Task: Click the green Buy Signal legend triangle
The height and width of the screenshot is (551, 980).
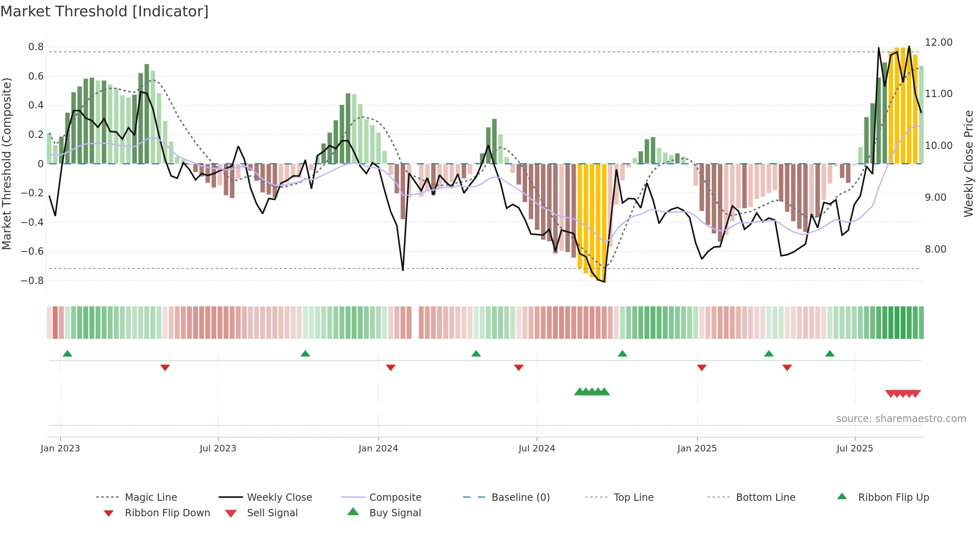Action: point(353,511)
